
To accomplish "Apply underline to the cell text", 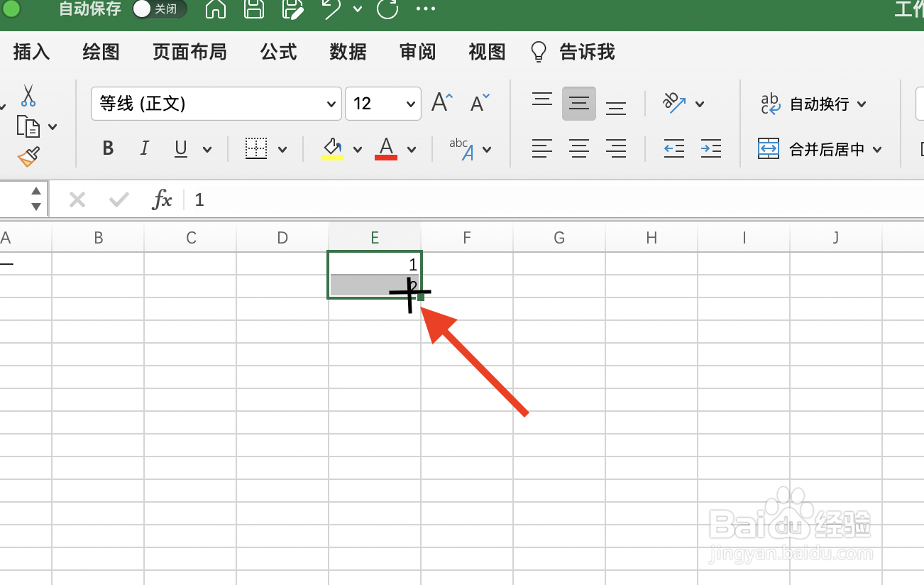I will click(180, 148).
